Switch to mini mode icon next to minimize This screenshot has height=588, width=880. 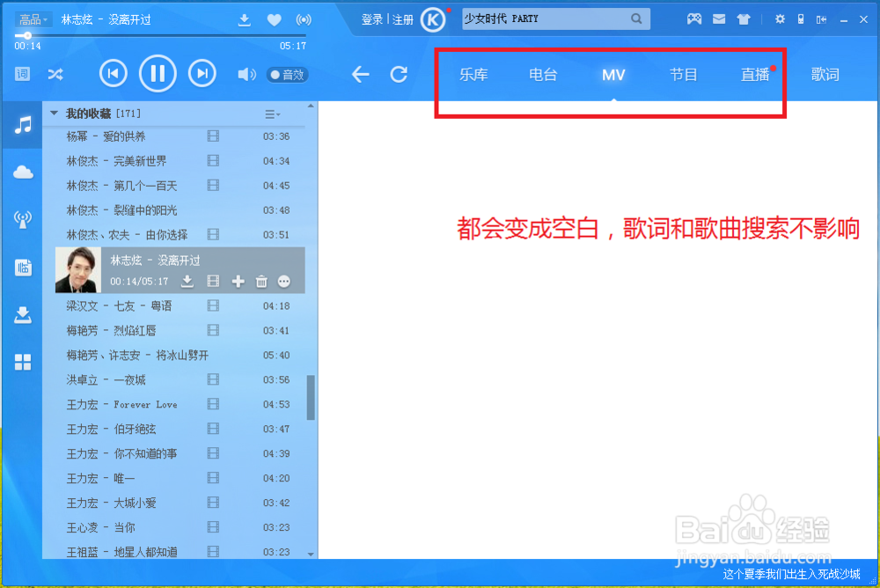[822, 19]
